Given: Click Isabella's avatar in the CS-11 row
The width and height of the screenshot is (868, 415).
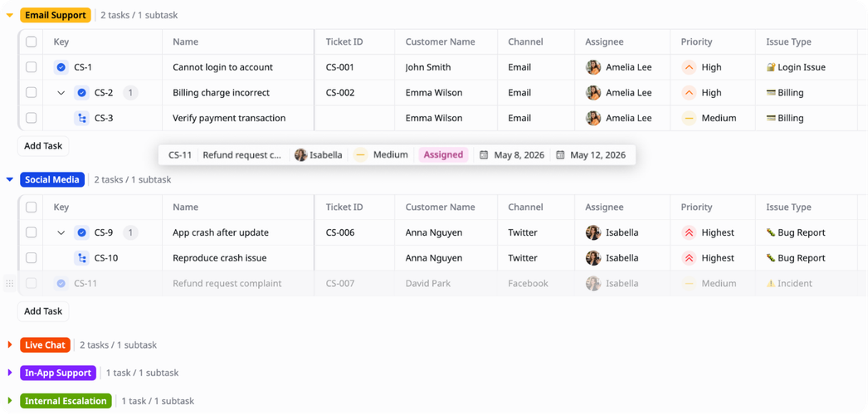Looking at the screenshot, I should coord(593,284).
